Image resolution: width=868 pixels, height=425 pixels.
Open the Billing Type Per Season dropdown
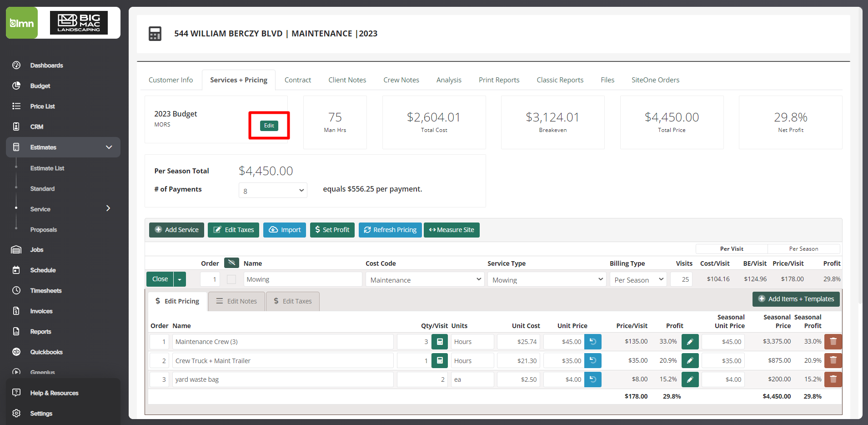638,280
